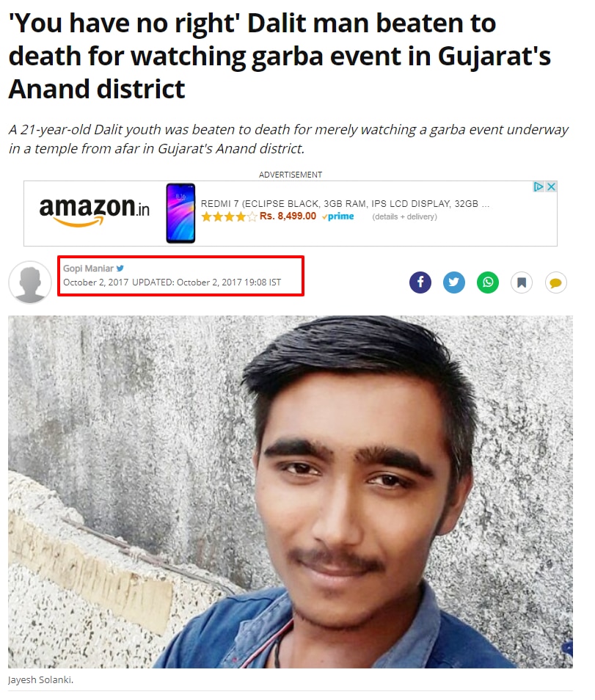This screenshot has width=595, height=700.
Task: Click the details + delivery link
Action: tap(404, 216)
